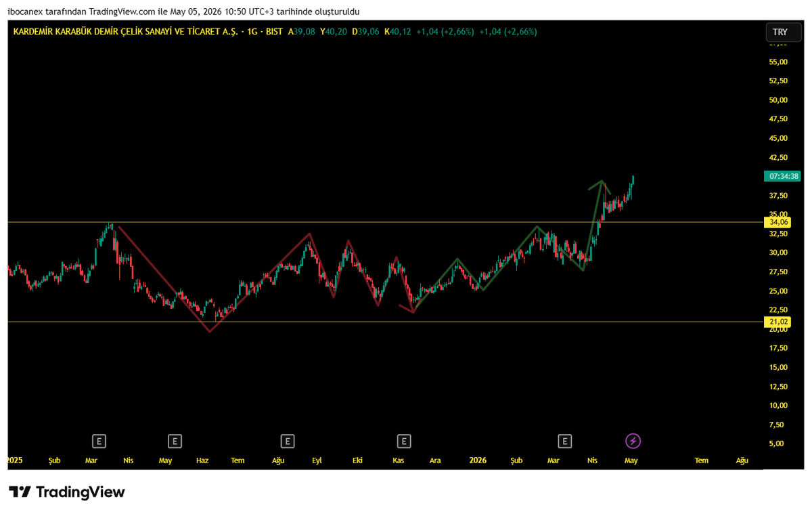Click the KARDEMİR KARABÜK DEMİR ÇELİK symbol title

click(x=125, y=31)
